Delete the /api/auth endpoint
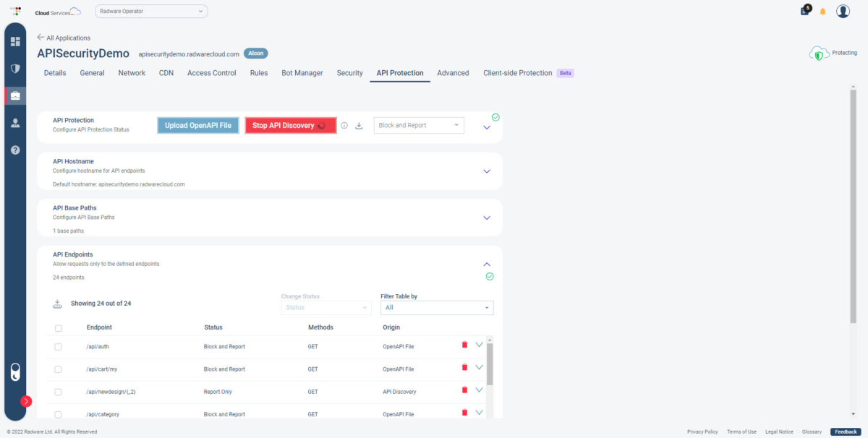The image size is (868, 438). tap(464, 345)
